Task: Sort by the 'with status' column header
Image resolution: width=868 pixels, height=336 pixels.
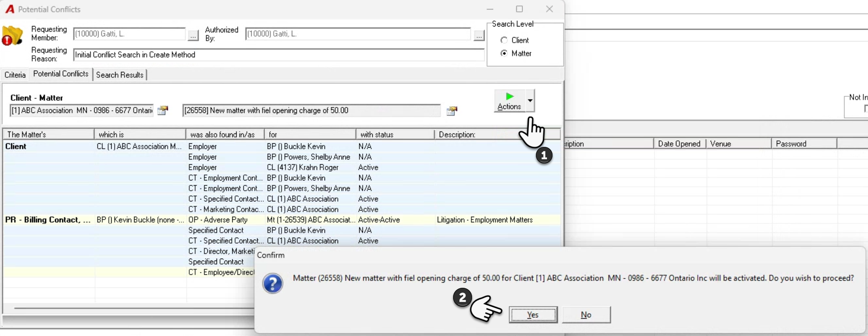Action: (395, 135)
